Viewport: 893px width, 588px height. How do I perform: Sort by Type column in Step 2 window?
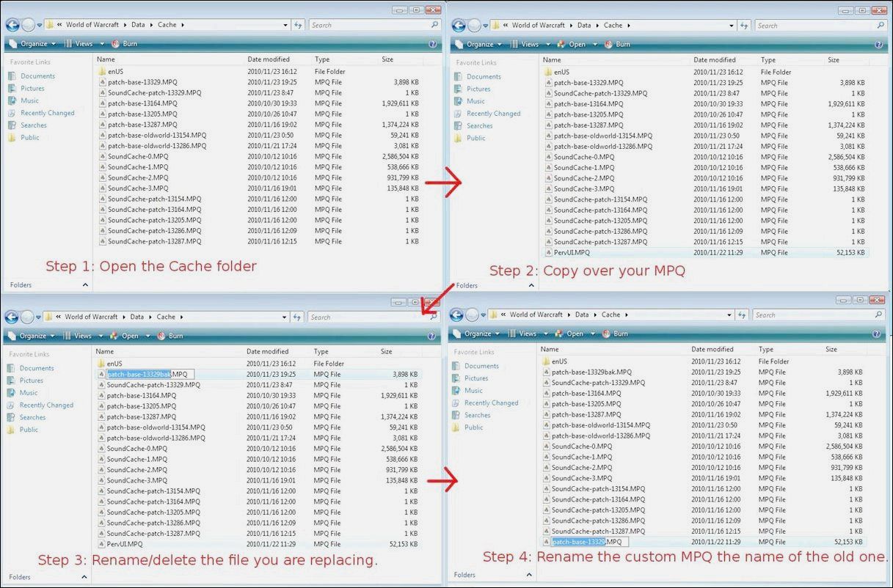[768, 60]
